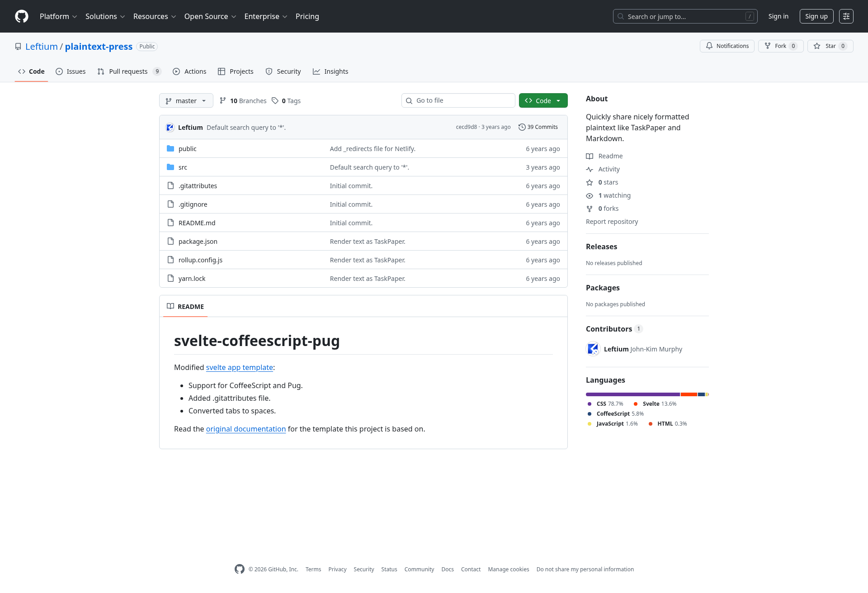868x593 pixels.
Task: Open the green Code dropdown button
Action: pos(543,100)
